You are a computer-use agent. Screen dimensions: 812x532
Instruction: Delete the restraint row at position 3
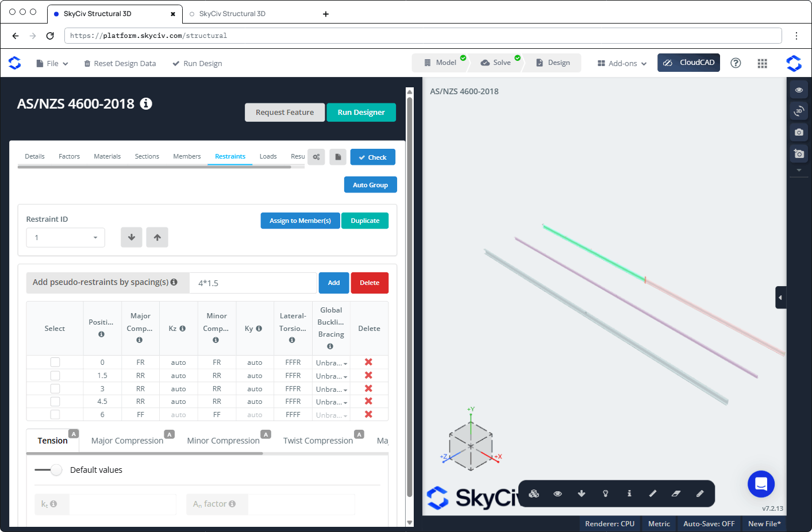[x=368, y=388]
